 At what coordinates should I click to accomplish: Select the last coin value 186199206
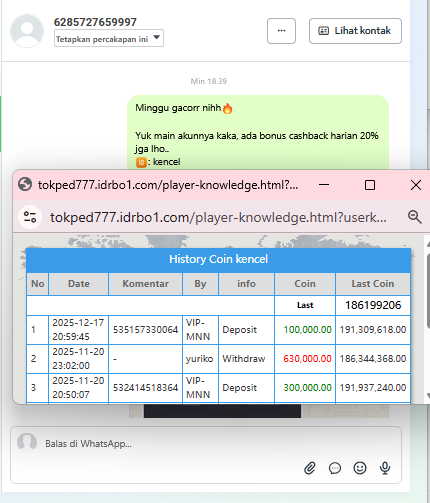[x=373, y=305]
